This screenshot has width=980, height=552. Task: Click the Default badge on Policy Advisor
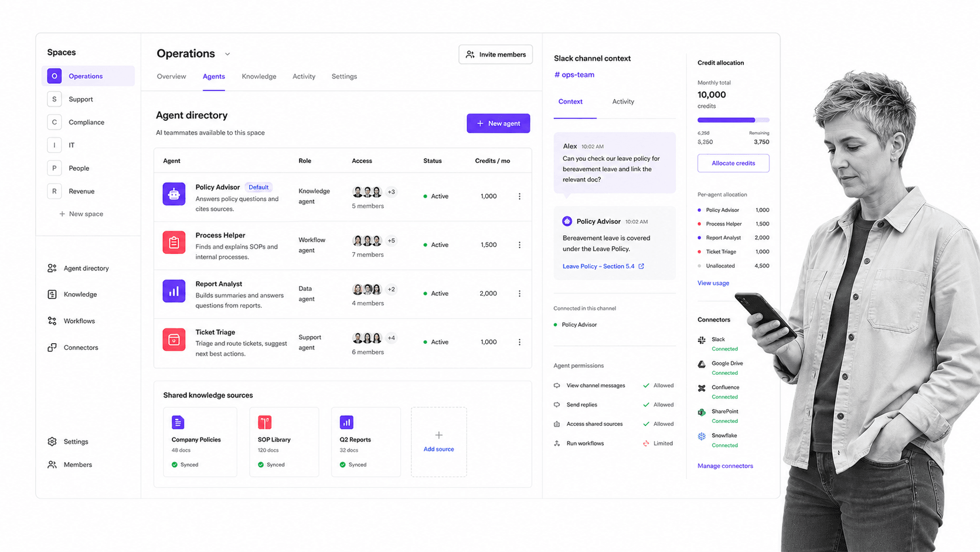258,187
